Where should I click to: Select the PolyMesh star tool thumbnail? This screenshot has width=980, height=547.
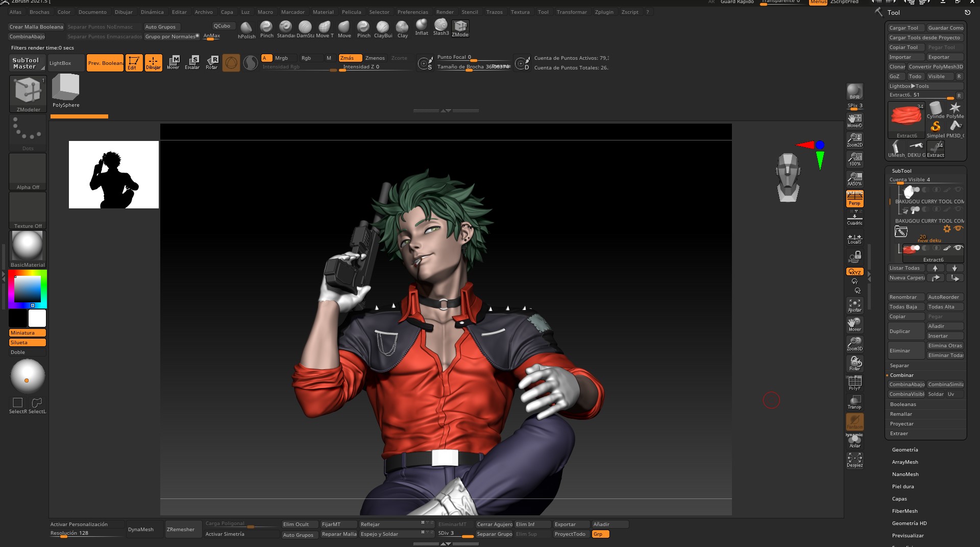[955, 110]
